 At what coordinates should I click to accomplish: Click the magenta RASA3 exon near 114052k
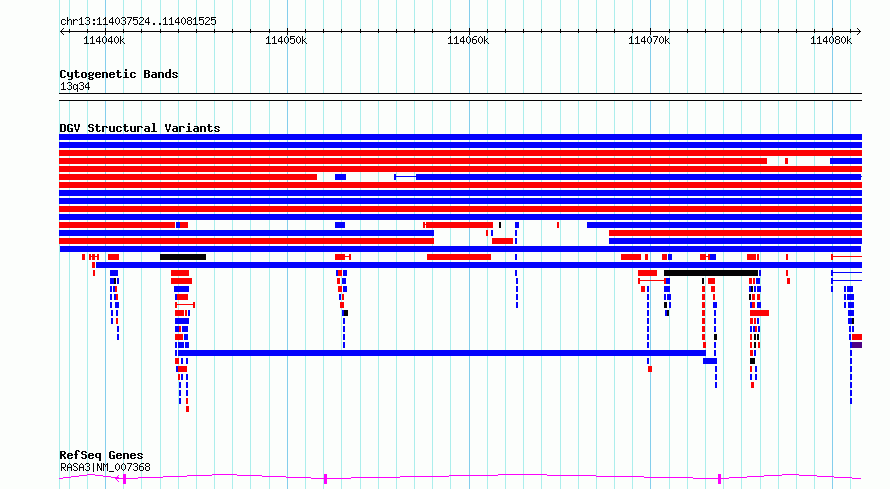tap(325, 479)
